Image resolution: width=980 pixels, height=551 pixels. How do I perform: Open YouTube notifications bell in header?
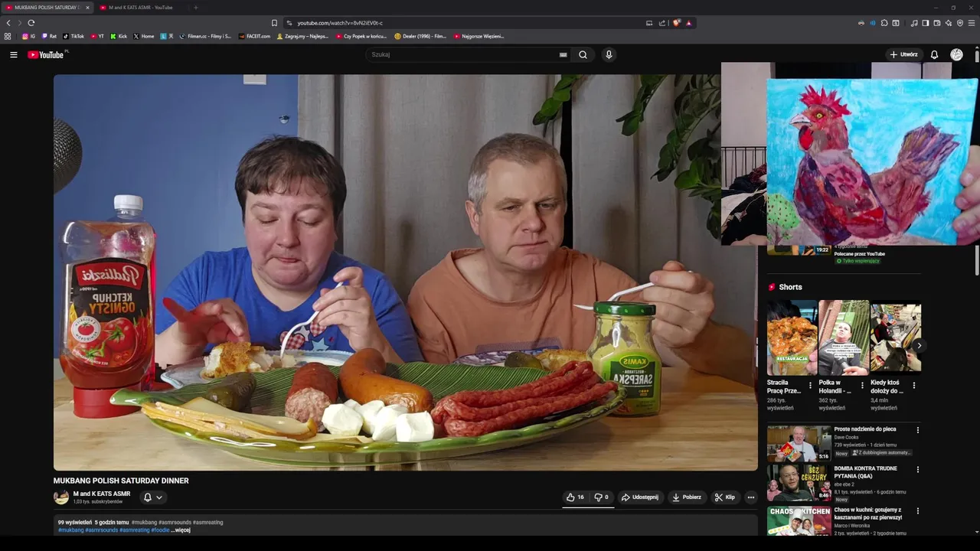click(934, 55)
